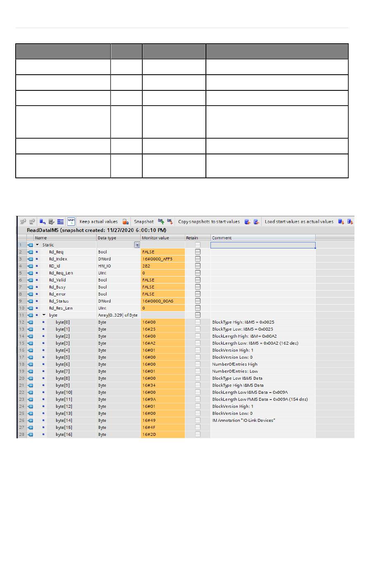Image resolution: width=392 pixels, height=565 pixels.
Task: Select byte[3] monitor value 16#A2
Action: [163, 343]
